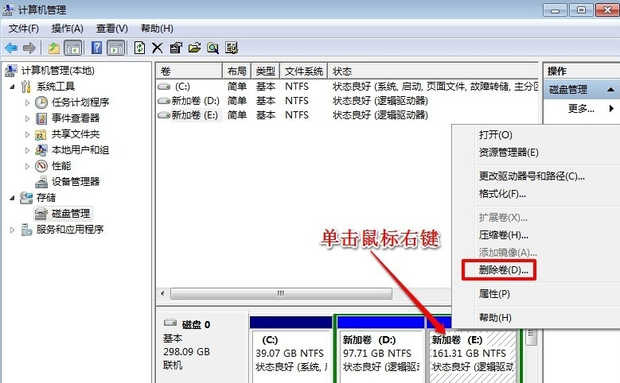Expand the 共享文件夹 node
Screen dimensions: 620x383
click(27, 134)
